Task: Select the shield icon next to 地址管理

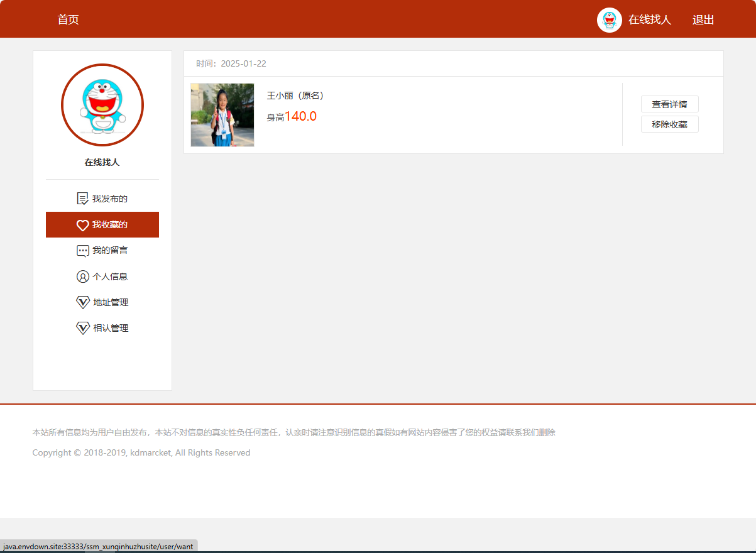Action: 82,302
